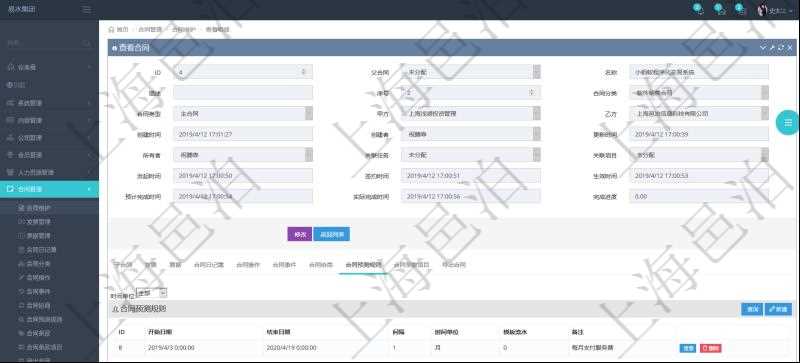Collapse the 查看合同 panel with chevron icon
The image size is (800, 363).
pos(763,47)
